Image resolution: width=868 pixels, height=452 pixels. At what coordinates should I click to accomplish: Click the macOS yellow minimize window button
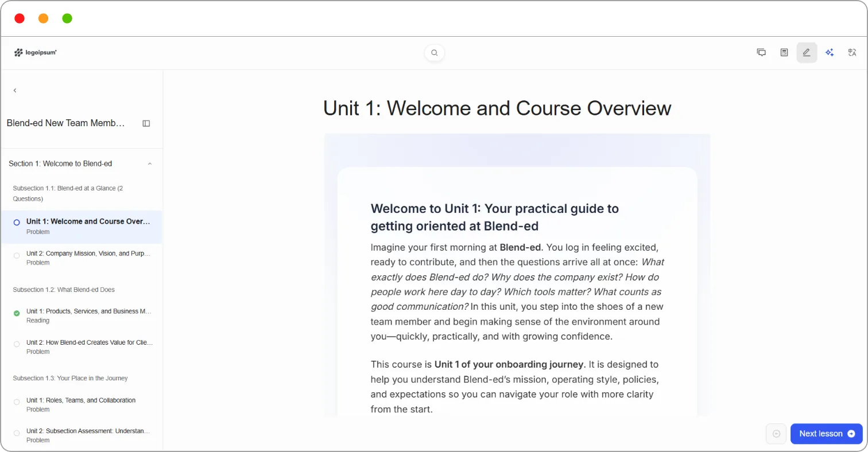pyautogui.click(x=43, y=18)
